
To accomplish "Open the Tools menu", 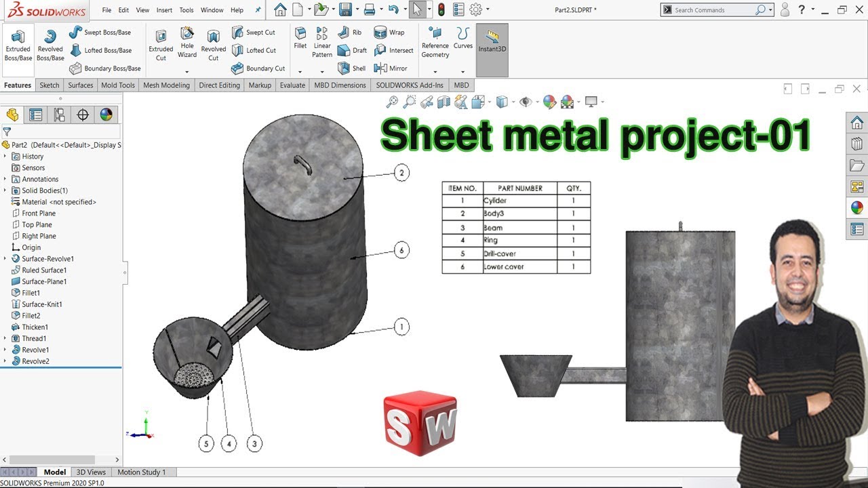I will [x=186, y=10].
